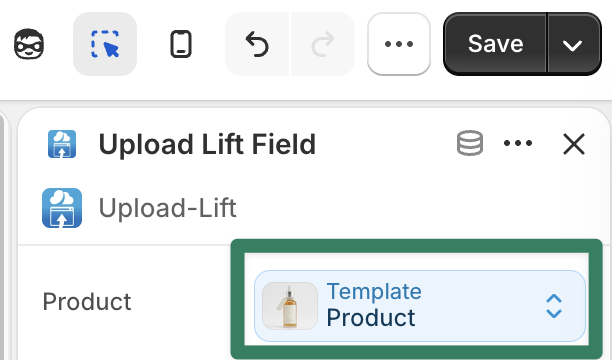Screen dimensions: 612x360
Task: Select the Upload Lift Field heading
Action: 207,144
